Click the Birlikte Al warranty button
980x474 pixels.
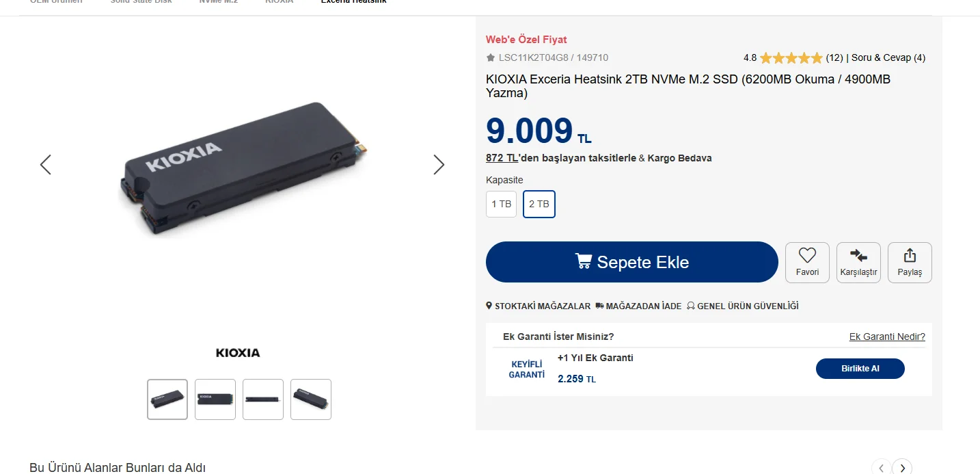pyautogui.click(x=860, y=369)
